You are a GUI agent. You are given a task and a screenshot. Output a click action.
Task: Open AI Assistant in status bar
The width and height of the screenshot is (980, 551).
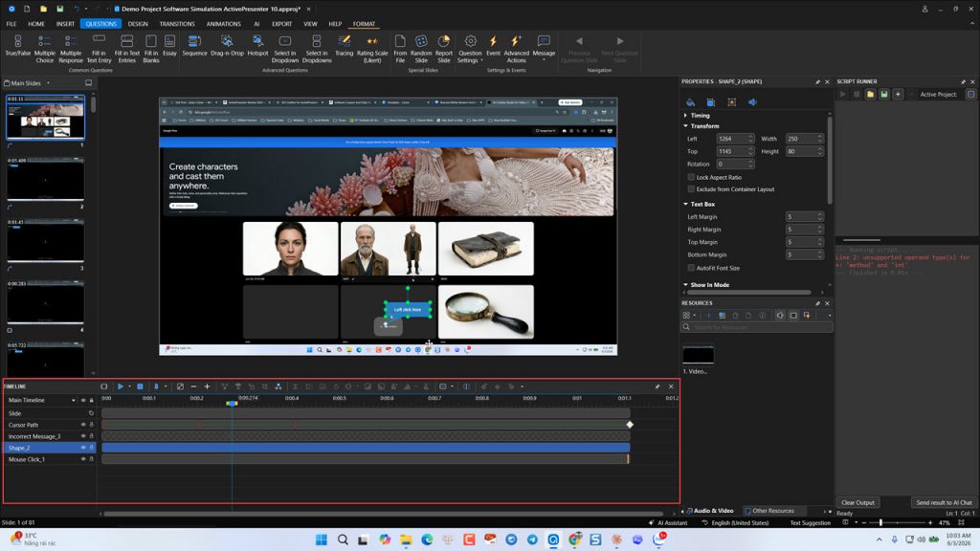(668, 523)
